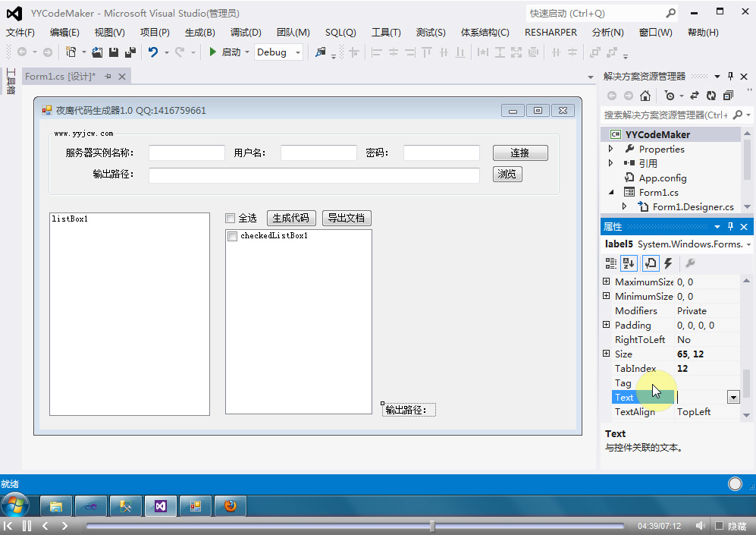Screen dimensions: 756x535
Task: Select the 输出路径 label5 control
Action: 409,410
